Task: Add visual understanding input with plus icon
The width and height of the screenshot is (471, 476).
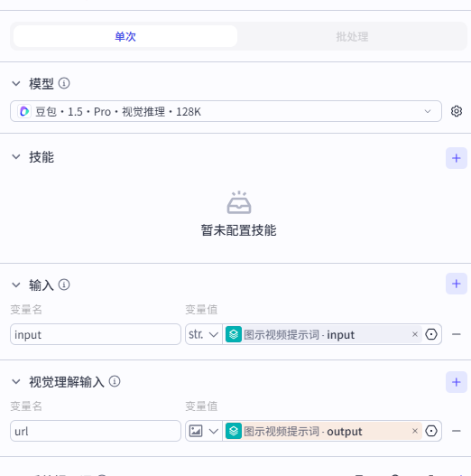Action: [457, 382]
